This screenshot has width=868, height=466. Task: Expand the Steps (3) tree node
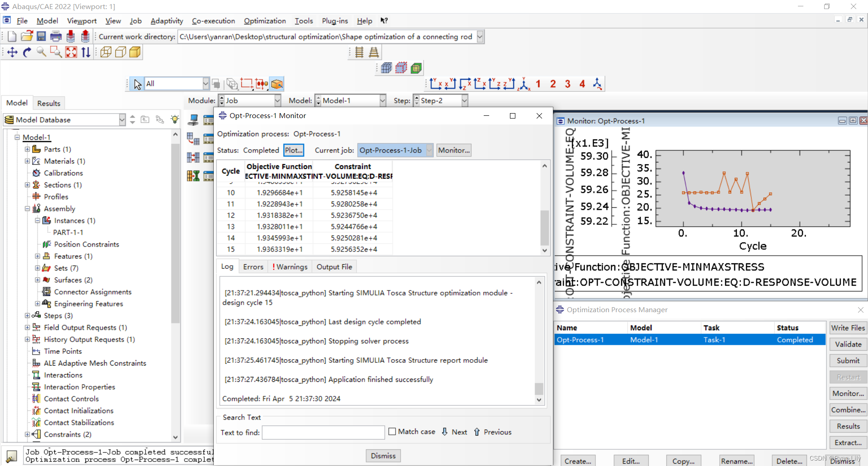pyautogui.click(x=27, y=315)
